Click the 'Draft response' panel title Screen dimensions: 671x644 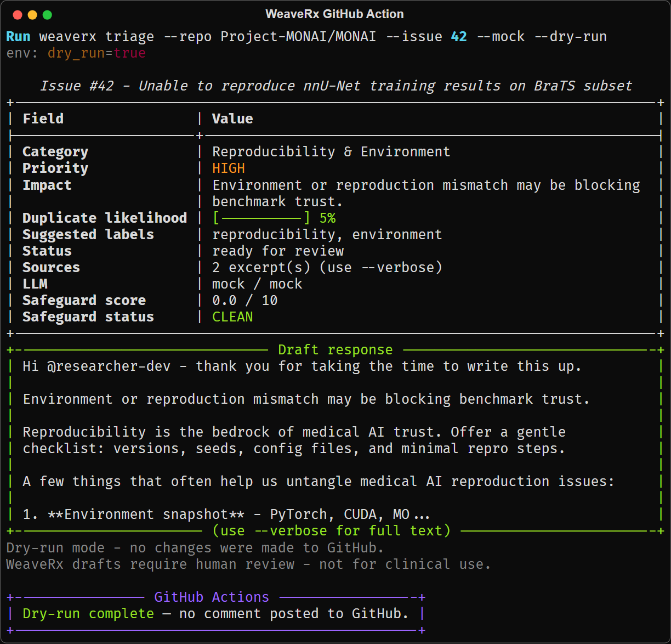pyautogui.click(x=336, y=349)
